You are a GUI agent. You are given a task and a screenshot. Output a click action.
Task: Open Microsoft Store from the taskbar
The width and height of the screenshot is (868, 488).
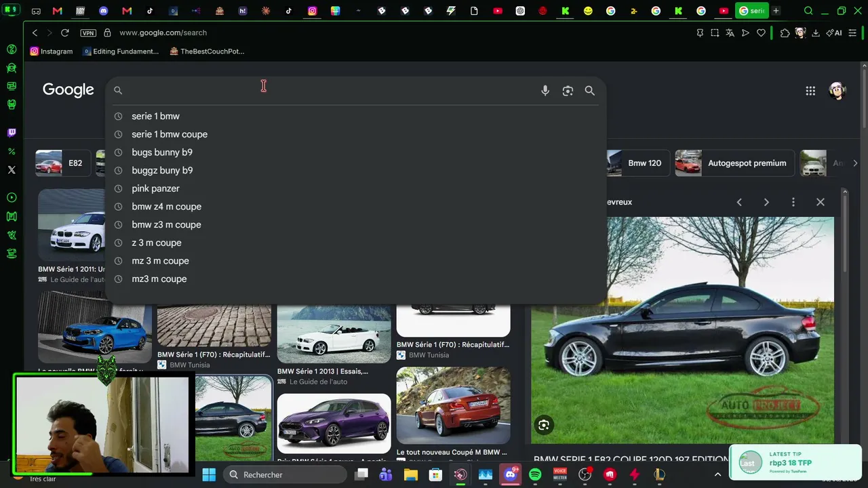pyautogui.click(x=435, y=474)
